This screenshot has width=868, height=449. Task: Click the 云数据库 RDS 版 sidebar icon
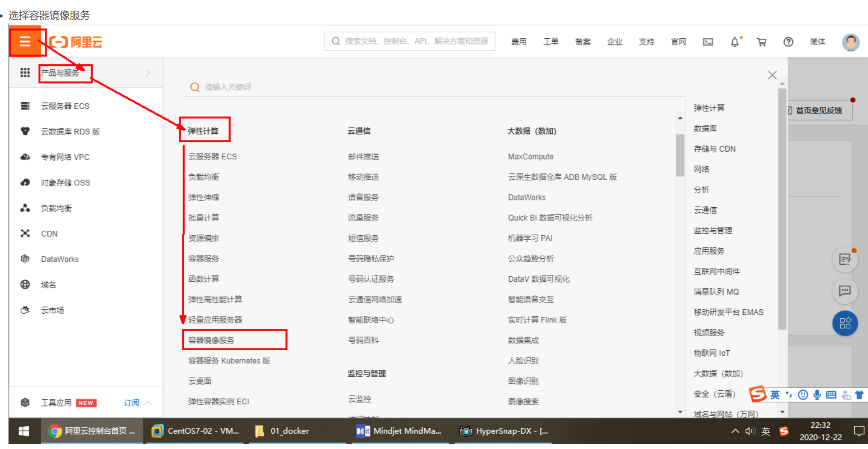coord(25,131)
